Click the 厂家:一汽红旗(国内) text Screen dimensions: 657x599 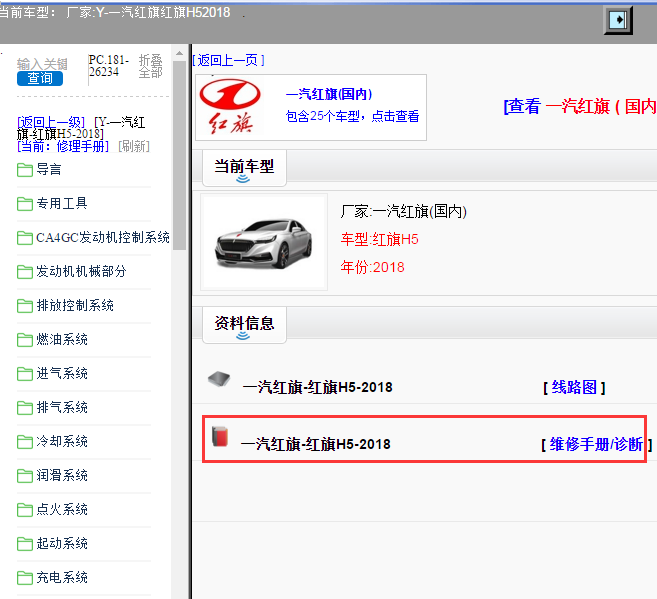pos(404,212)
